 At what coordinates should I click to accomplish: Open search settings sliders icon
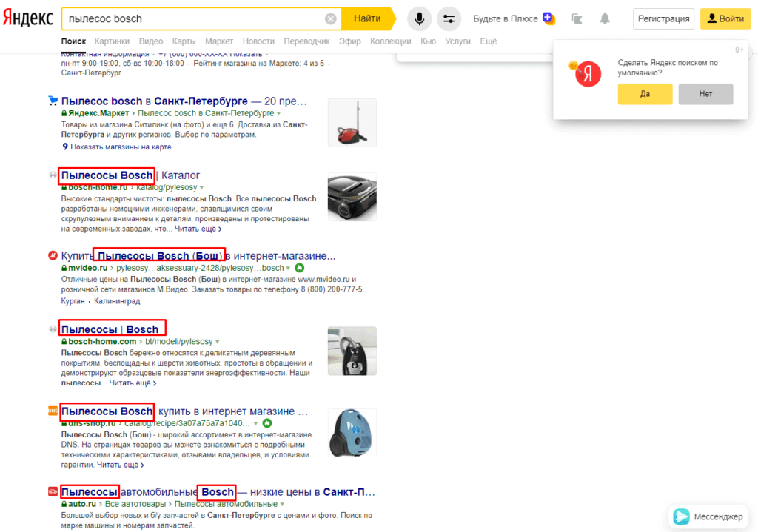[x=449, y=18]
